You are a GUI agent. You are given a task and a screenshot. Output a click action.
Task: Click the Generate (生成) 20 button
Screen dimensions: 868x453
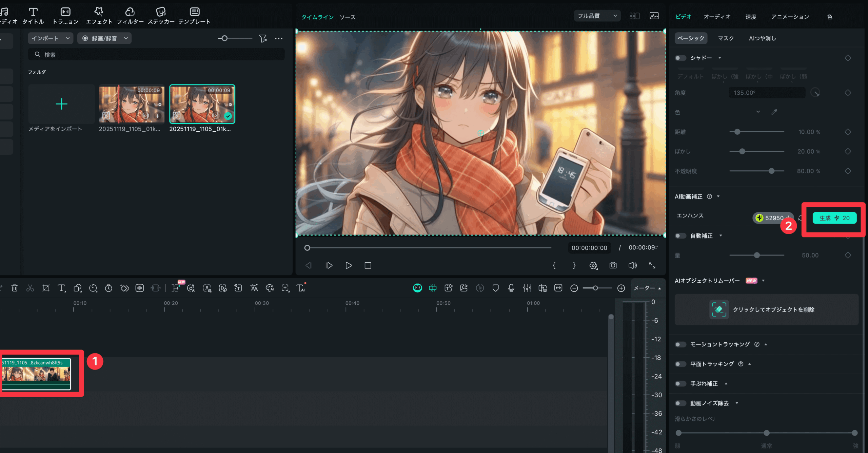[834, 218]
